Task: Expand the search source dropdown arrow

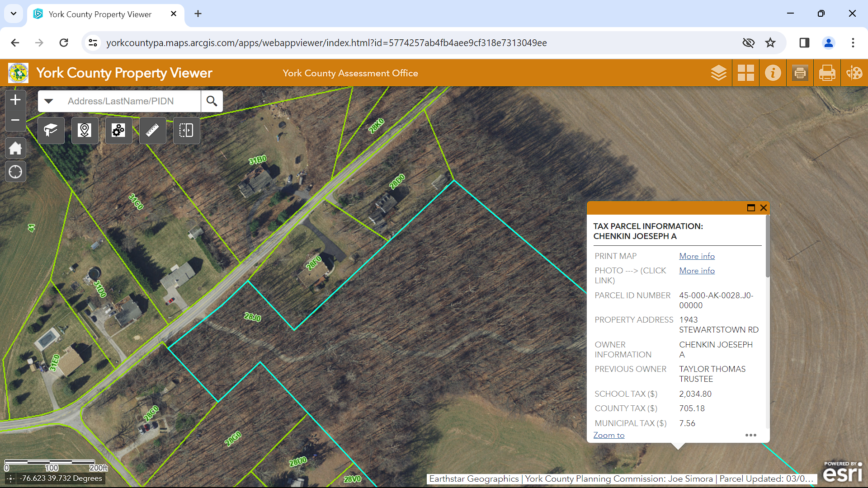Action: coord(49,101)
